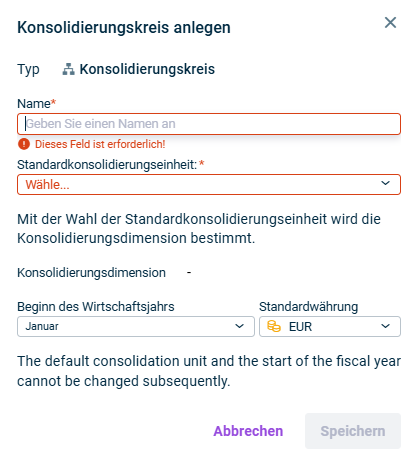Click the Standardwährung label

point(309,307)
